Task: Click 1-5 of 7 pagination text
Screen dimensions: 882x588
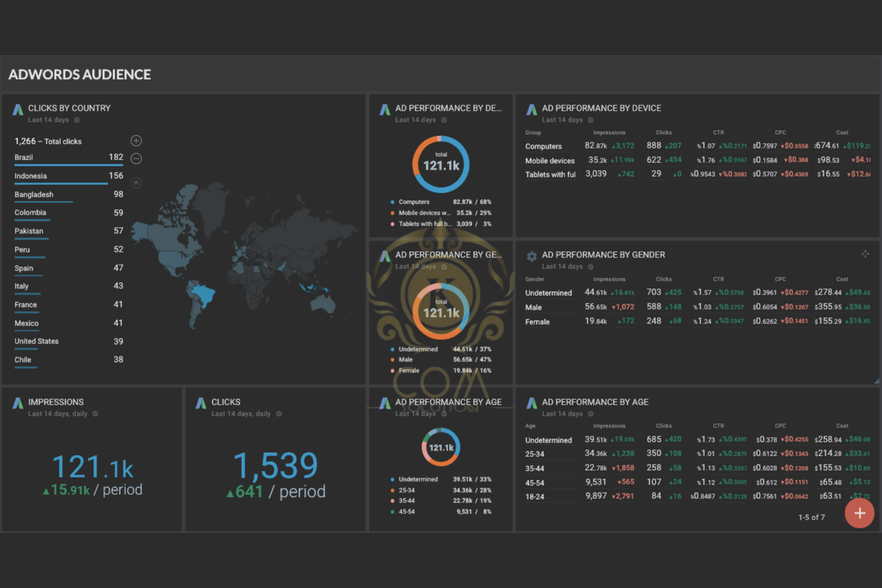Action: (811, 517)
